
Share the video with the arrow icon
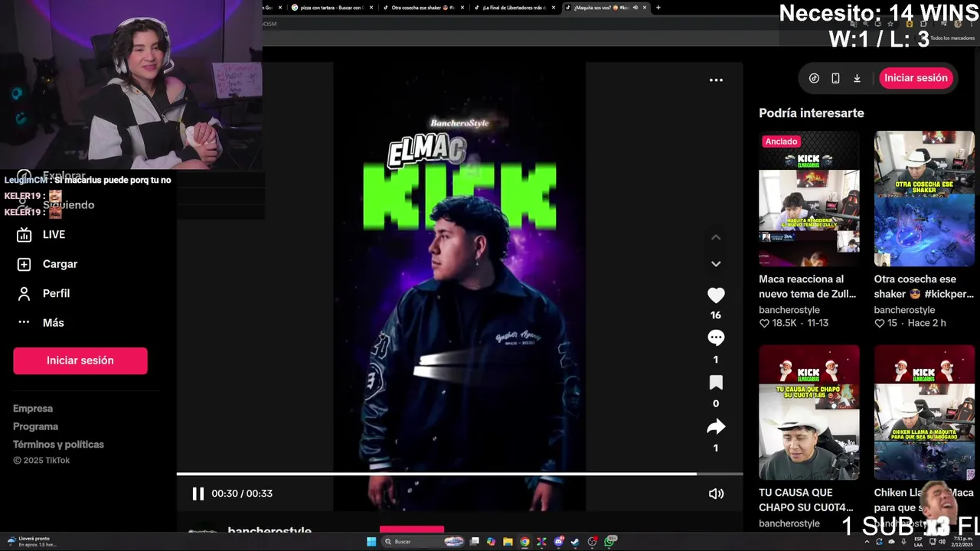[x=716, y=426]
